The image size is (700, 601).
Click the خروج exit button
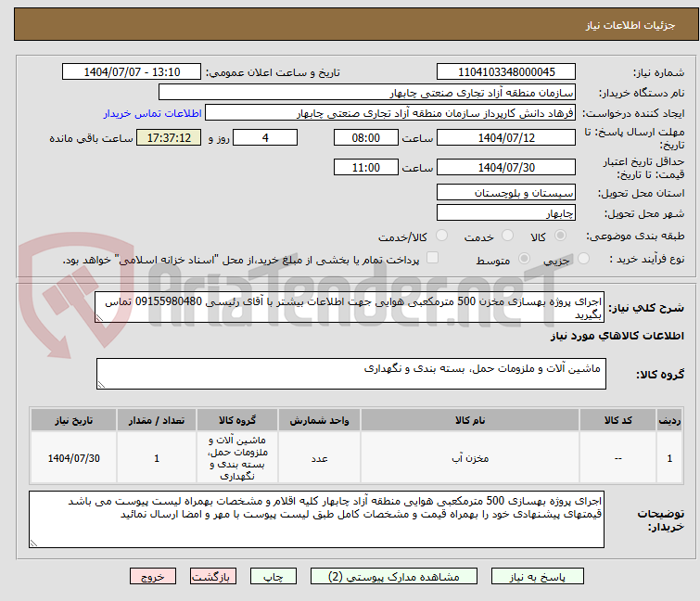pos(153,577)
